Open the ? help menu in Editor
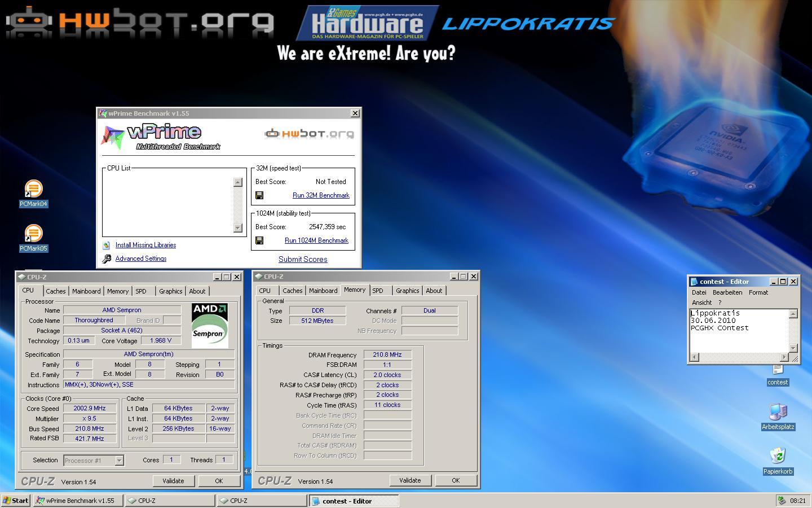 [720, 303]
